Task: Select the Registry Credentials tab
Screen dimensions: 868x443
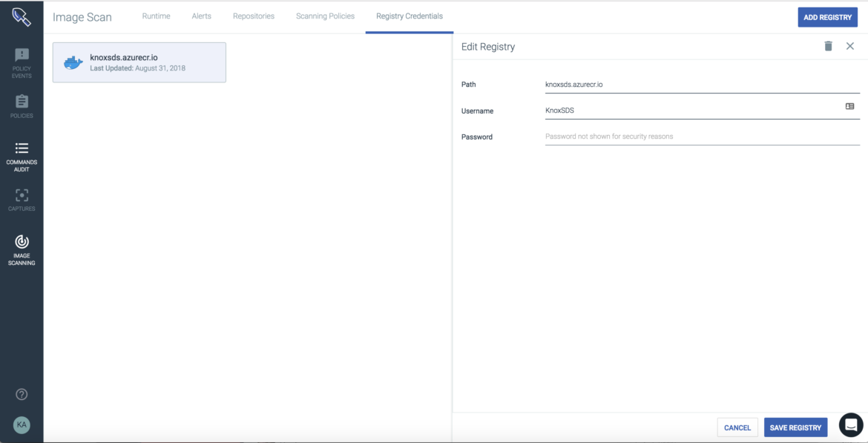Action: (x=410, y=16)
